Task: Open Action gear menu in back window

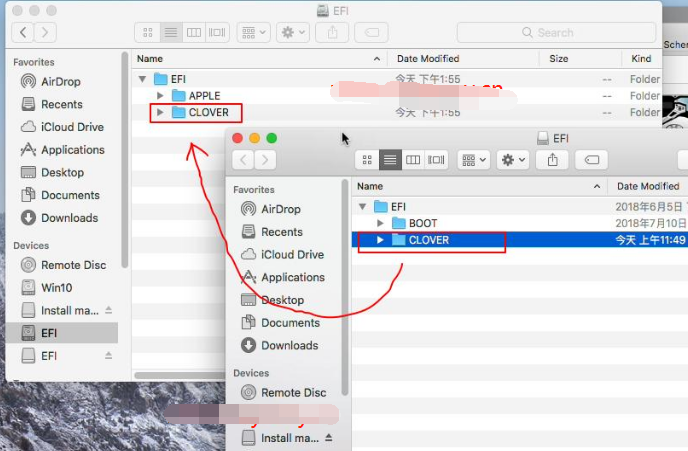Action: point(294,32)
